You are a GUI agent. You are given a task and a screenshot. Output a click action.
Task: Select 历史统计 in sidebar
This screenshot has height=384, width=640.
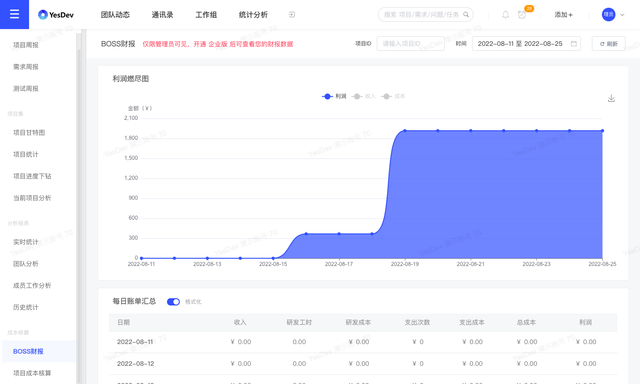(x=26, y=307)
